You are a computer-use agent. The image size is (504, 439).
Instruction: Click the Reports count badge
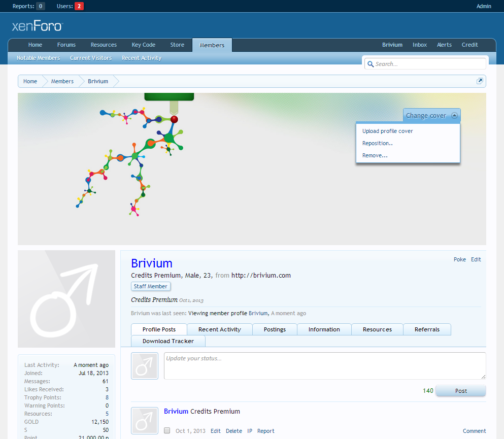point(41,6)
